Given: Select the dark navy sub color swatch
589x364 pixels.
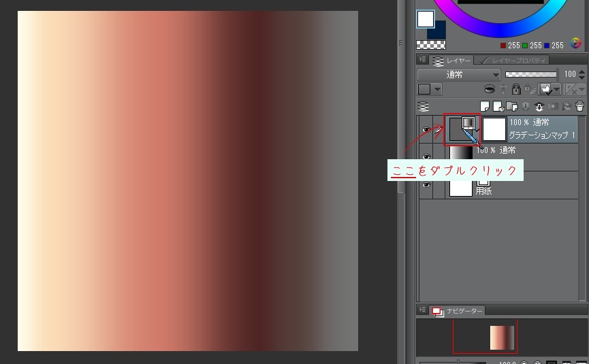Looking at the screenshot, I should [x=439, y=32].
